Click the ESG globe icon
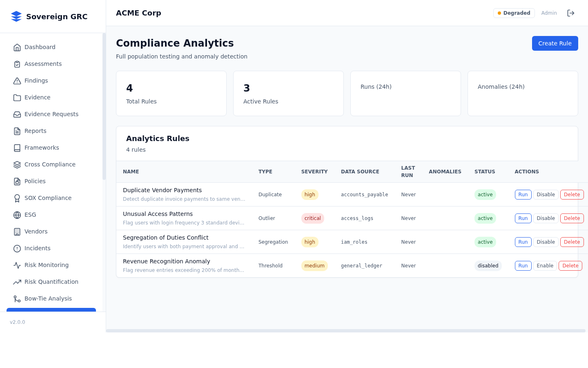 click(x=17, y=215)
